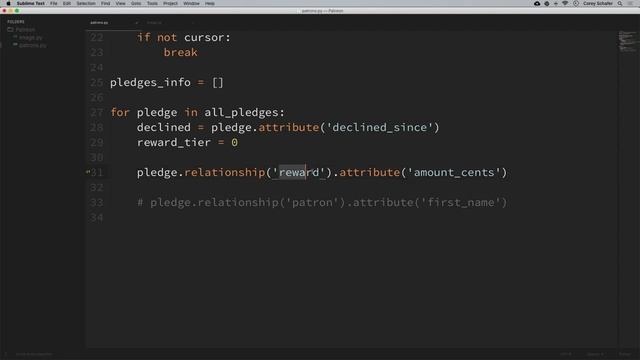The image size is (640, 360).
Task: Toggle the sidebar icon in status bar corner
Action: pyautogui.click(x=6, y=354)
